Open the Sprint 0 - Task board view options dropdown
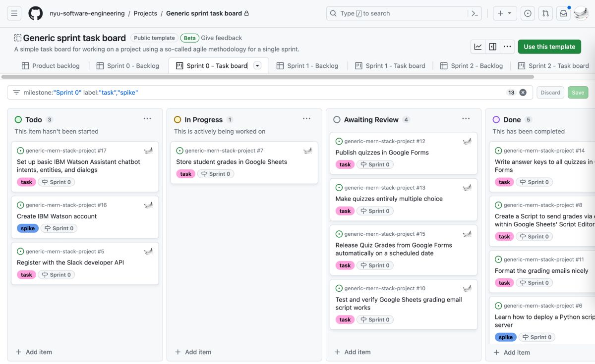 point(257,66)
